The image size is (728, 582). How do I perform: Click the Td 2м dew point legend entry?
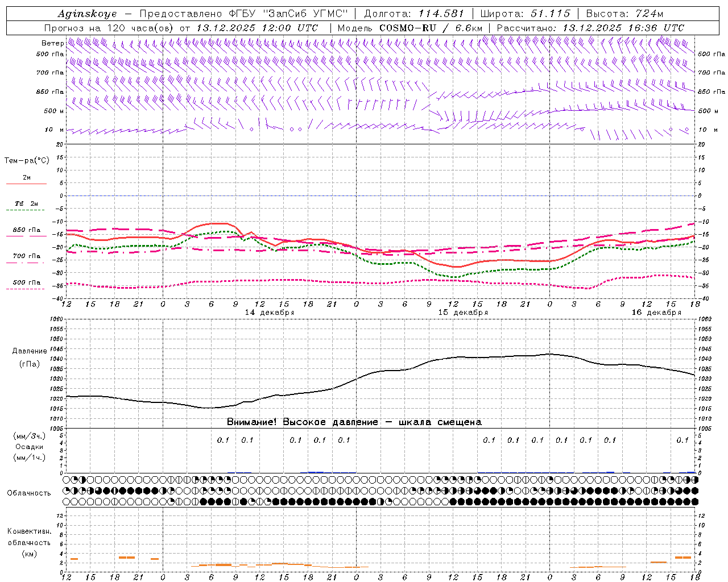click(26, 203)
